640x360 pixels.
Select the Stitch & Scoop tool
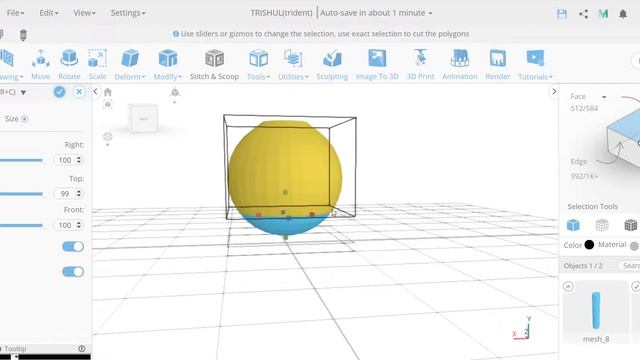click(x=214, y=64)
